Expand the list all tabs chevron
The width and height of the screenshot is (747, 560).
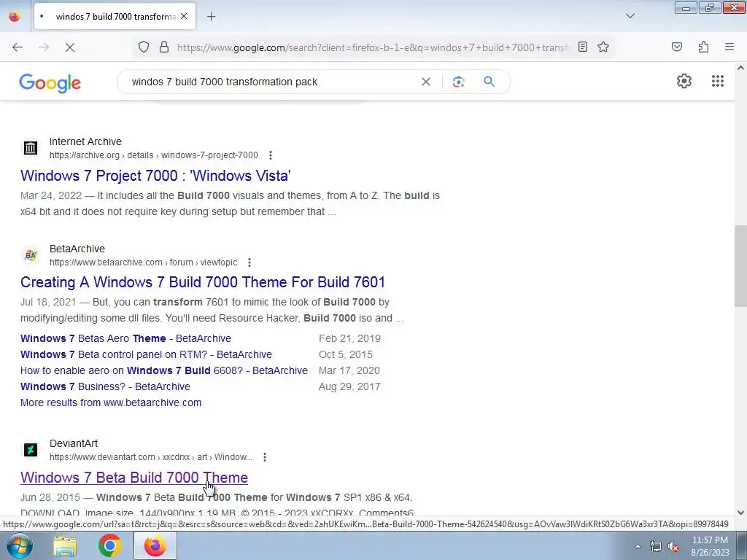630,16
